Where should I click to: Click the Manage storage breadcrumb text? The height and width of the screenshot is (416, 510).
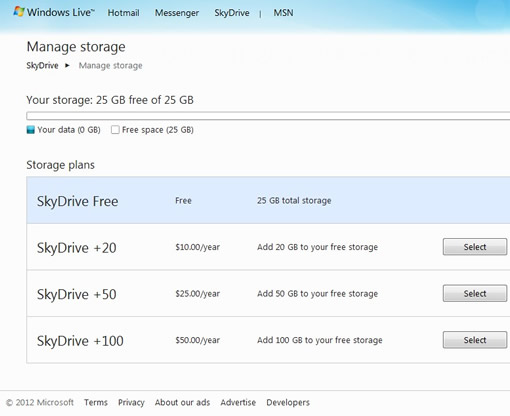pyautogui.click(x=110, y=66)
